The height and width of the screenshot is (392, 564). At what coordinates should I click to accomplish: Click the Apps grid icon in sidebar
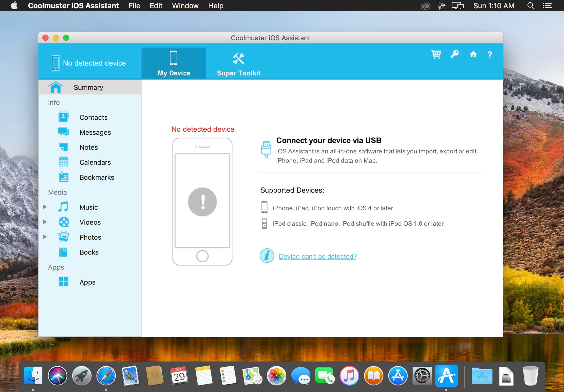pyautogui.click(x=64, y=281)
